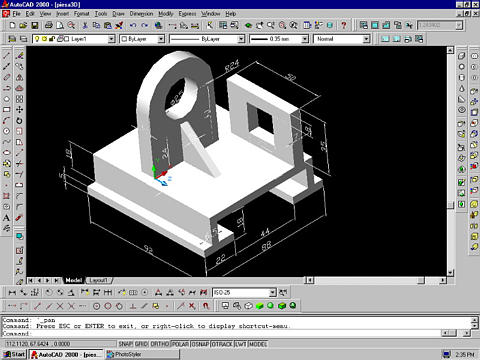Viewport: 480px width, 360px height.
Task: Open the Layer1 layer dropdown
Action: click(111, 39)
